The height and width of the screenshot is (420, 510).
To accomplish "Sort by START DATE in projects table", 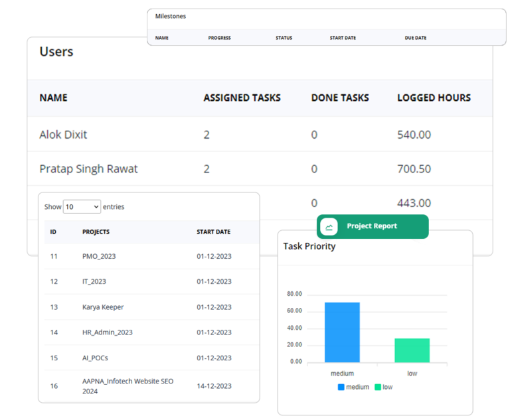I will coord(213,232).
